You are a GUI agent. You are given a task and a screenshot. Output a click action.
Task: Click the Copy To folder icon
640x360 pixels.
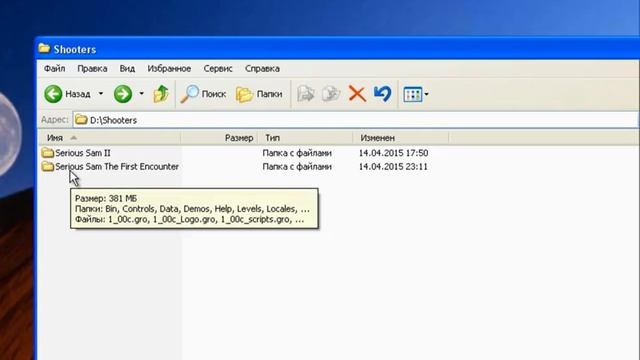331,94
